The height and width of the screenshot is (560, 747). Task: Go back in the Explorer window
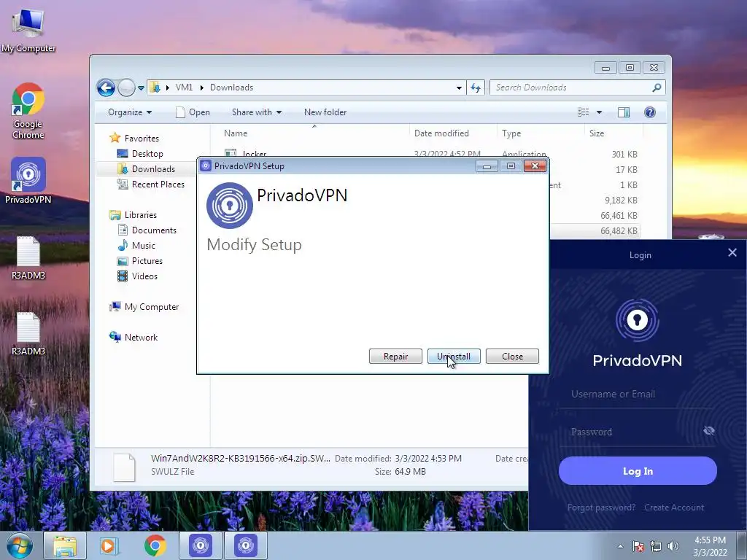click(106, 87)
